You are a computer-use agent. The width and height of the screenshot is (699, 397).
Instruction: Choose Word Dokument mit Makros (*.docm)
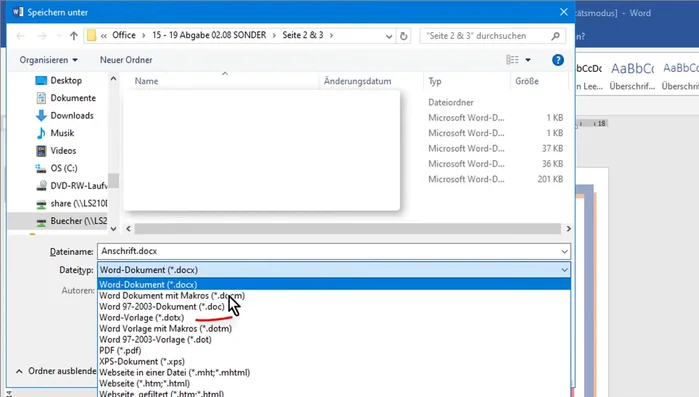pyautogui.click(x=334, y=295)
